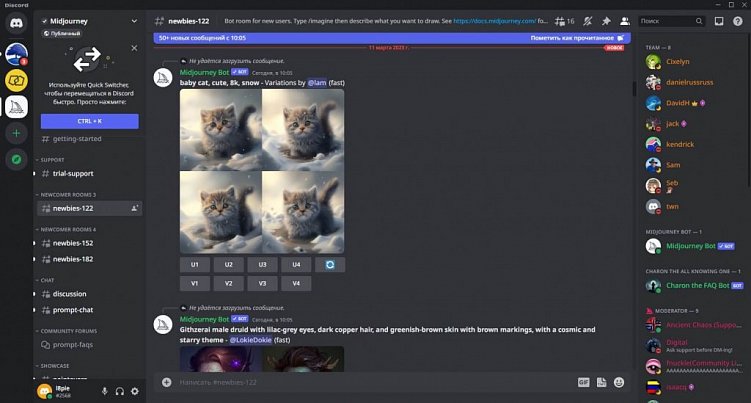751x403 pixels.
Task: Attach a file with plus icon
Action: point(167,382)
